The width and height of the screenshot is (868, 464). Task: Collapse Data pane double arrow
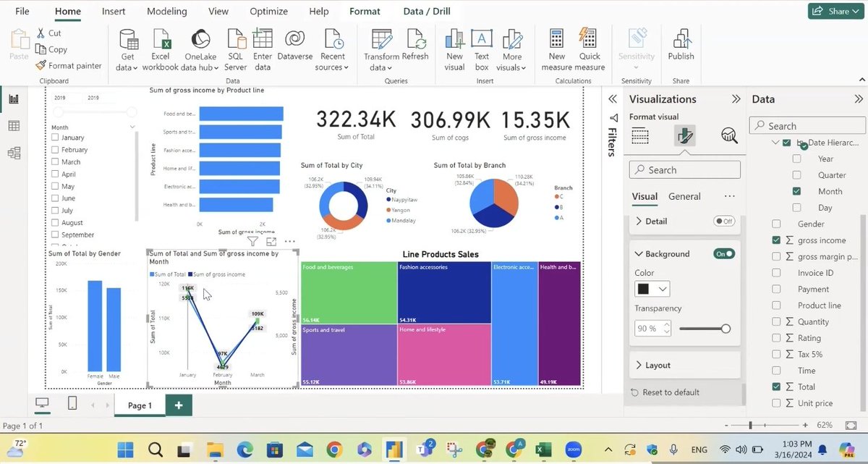point(859,99)
